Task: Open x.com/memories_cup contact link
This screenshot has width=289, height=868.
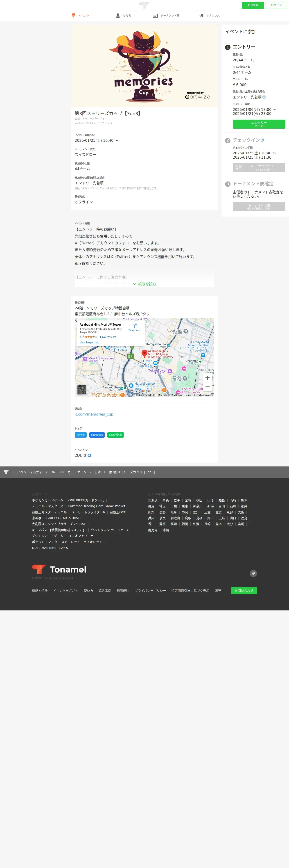Action: pos(94,414)
